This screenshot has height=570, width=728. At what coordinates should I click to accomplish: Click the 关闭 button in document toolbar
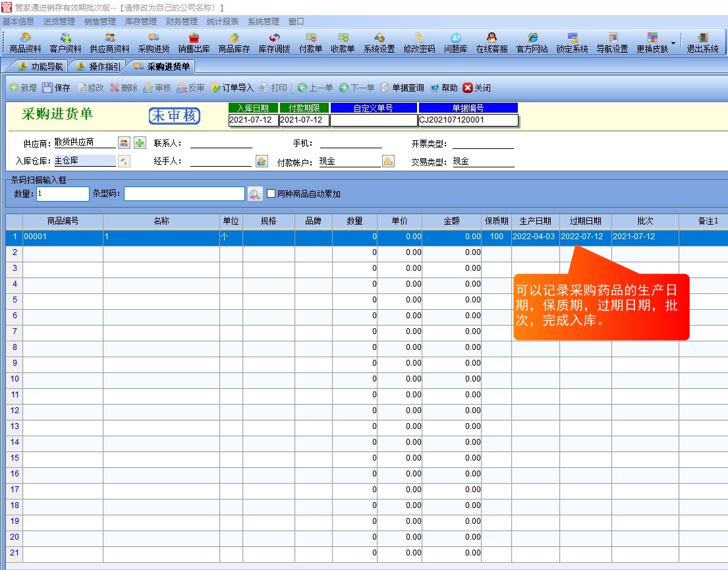click(x=476, y=88)
